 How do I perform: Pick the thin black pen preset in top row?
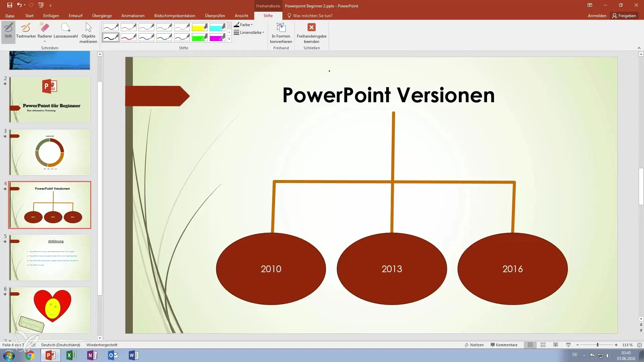[111, 27]
